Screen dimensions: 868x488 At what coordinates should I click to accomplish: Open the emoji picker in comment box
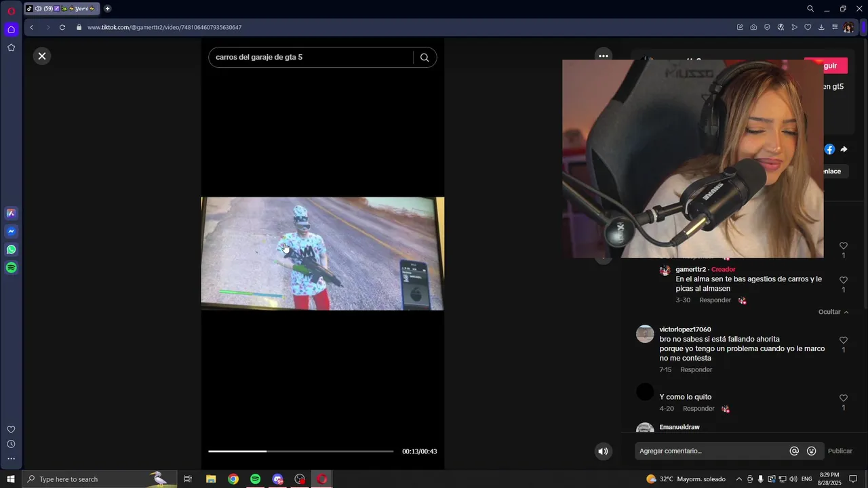(x=812, y=451)
